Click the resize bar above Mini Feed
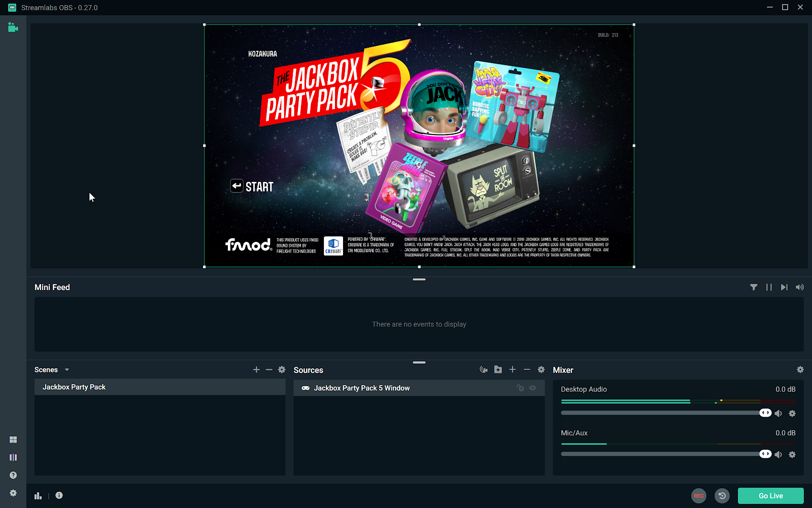The width and height of the screenshot is (812, 508). pos(419,279)
